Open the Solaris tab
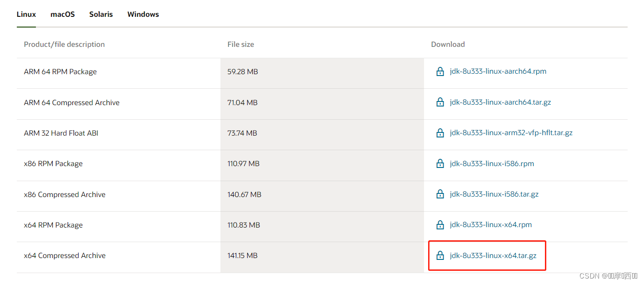 (x=101, y=14)
